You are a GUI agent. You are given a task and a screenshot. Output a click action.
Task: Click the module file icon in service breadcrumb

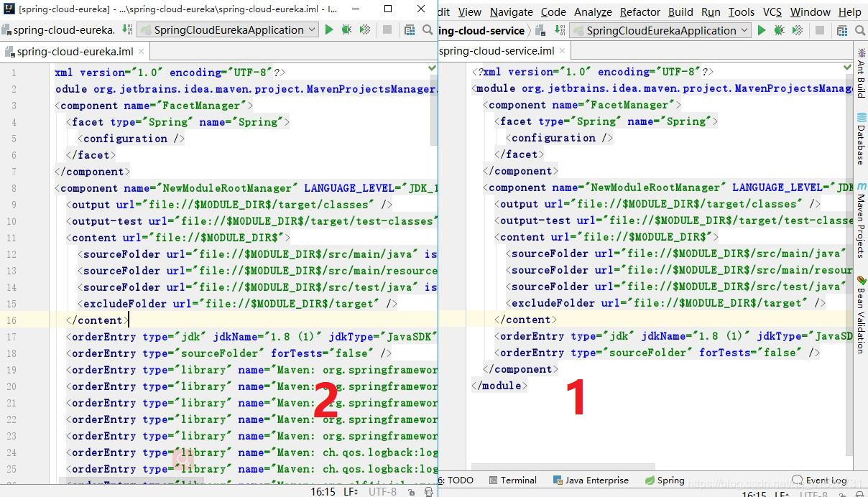pyautogui.click(x=541, y=30)
